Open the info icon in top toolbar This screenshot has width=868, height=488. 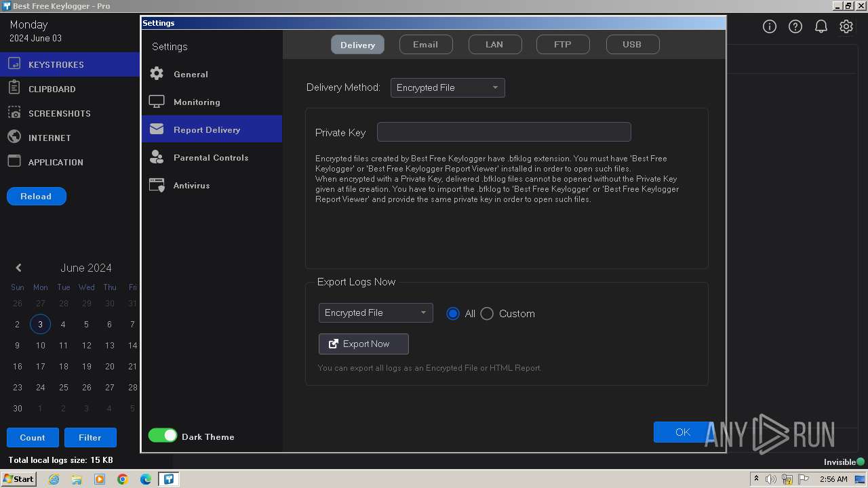pos(770,26)
